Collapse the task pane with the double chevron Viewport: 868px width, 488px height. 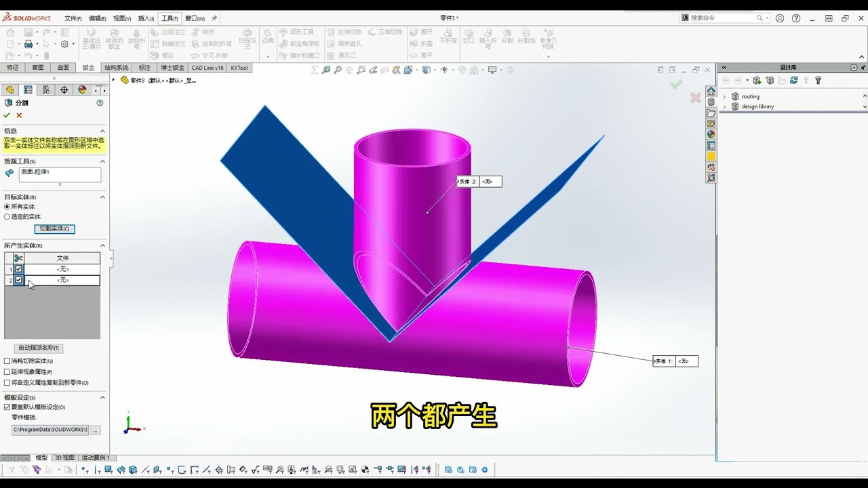pyautogui.click(x=724, y=68)
